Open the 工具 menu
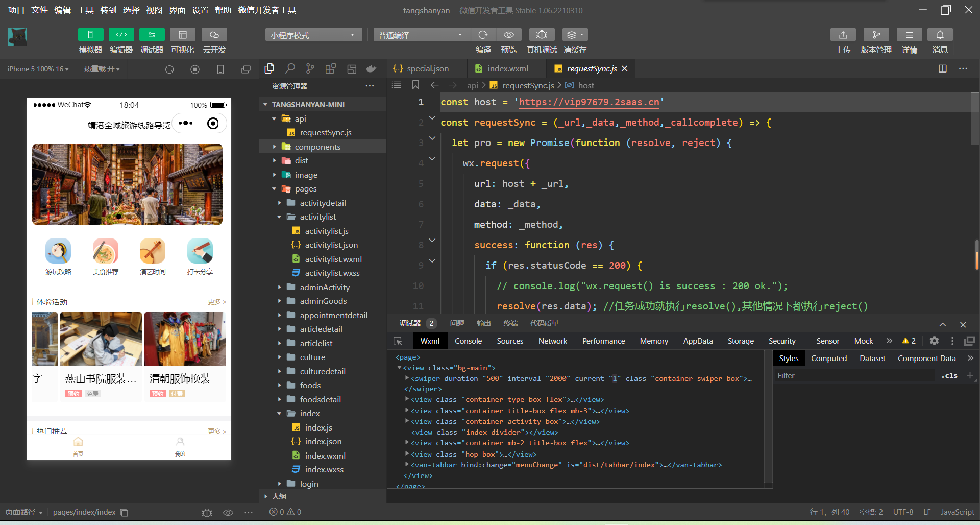The width and height of the screenshot is (980, 525). [85, 10]
